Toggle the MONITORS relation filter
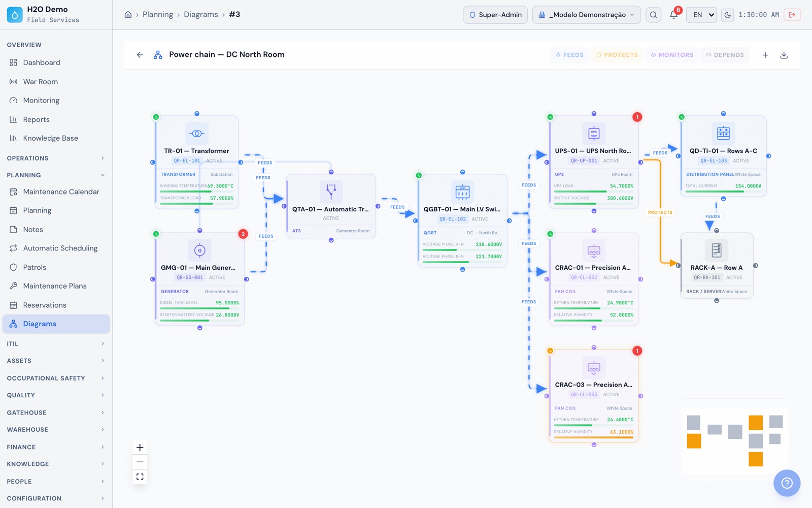Screen dimensions: 812x508 [x=672, y=55]
